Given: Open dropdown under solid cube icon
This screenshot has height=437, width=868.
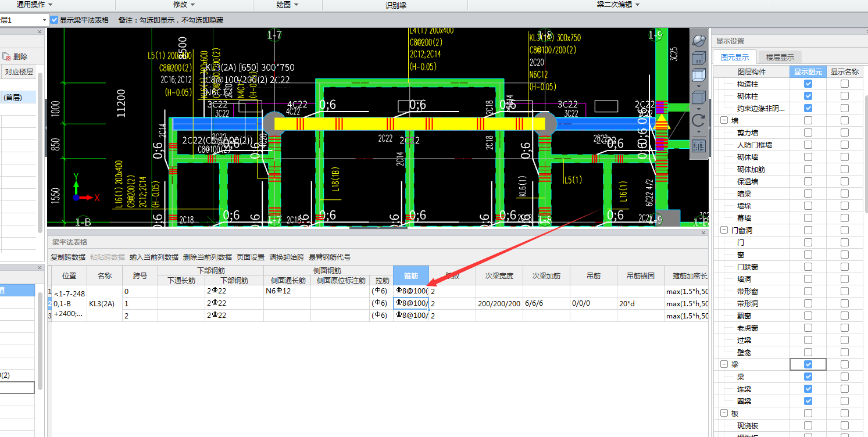Looking at the screenshot, I should click(698, 109).
